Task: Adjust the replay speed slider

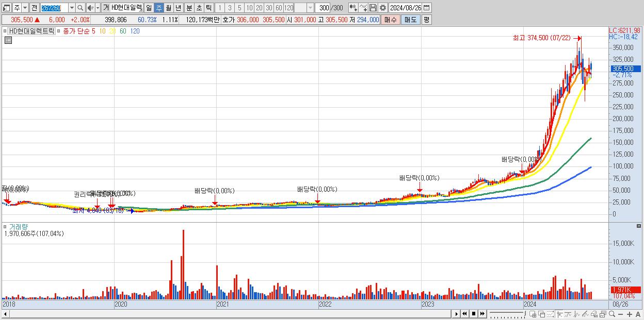Action: [508, 314]
